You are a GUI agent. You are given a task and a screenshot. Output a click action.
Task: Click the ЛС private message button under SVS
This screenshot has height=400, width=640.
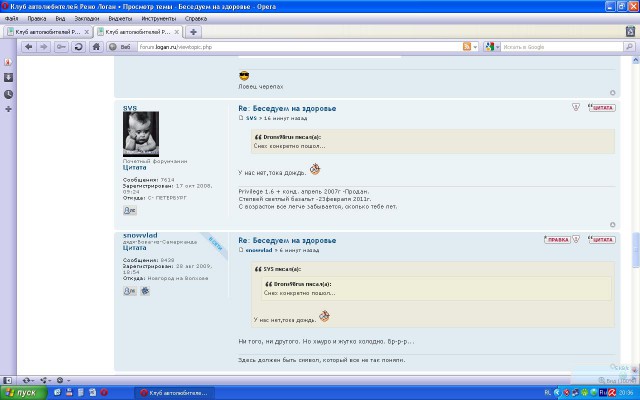pos(130,211)
